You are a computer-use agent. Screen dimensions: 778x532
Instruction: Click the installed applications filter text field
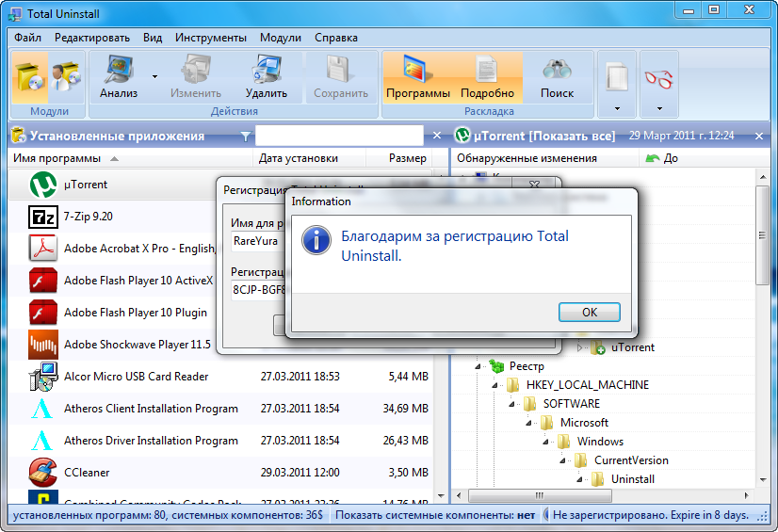point(339,136)
